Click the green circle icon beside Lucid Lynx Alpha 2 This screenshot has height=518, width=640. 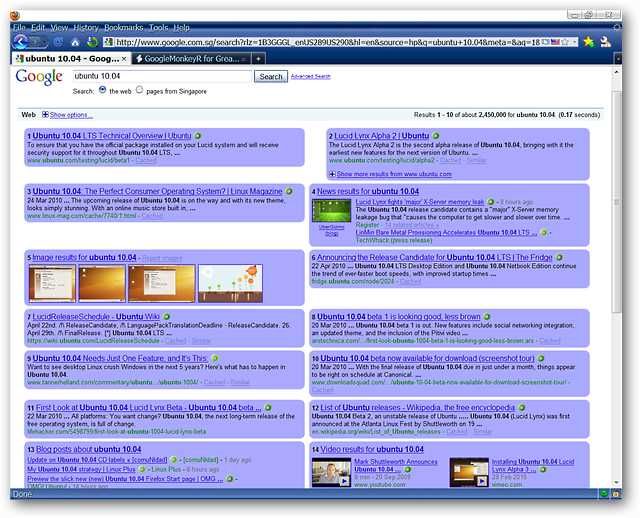pyautogui.click(x=436, y=136)
